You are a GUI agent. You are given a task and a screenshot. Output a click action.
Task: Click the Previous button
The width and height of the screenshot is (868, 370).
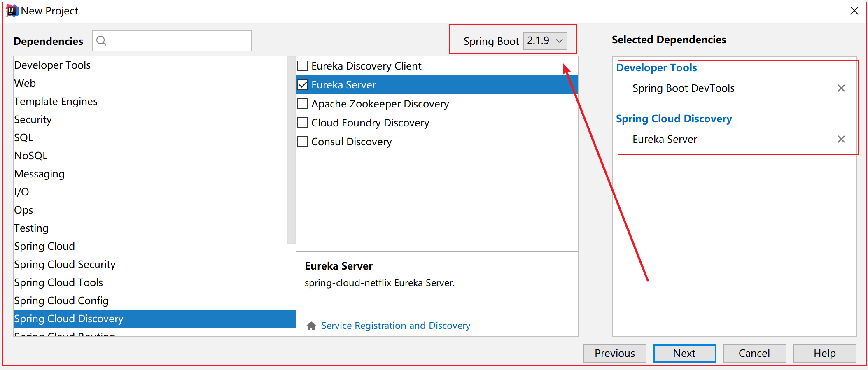coord(615,354)
